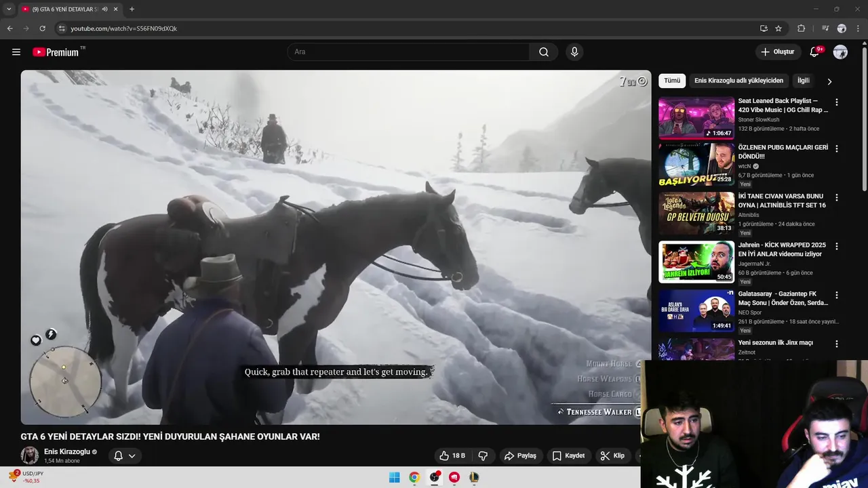Viewport: 868px width, 488px height.
Task: Open League of Legends taskbar icon
Action: (475, 477)
